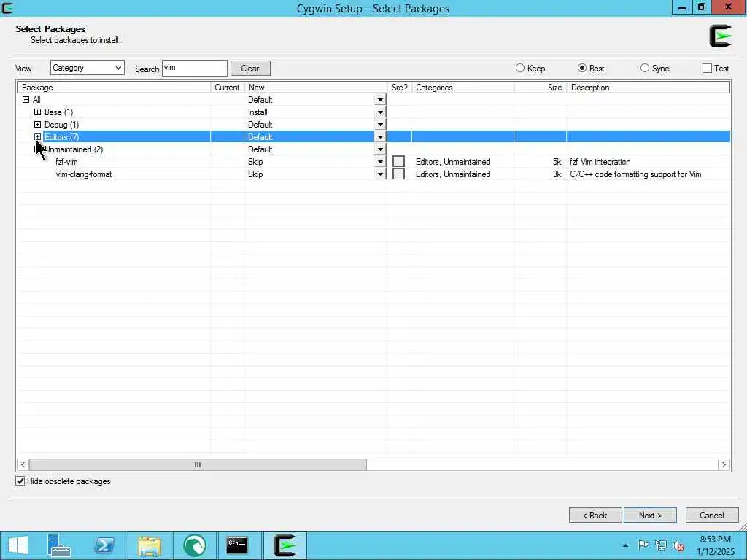747x560 pixels.
Task: Click the horizontal scrollbar thumb
Action: 198,464
